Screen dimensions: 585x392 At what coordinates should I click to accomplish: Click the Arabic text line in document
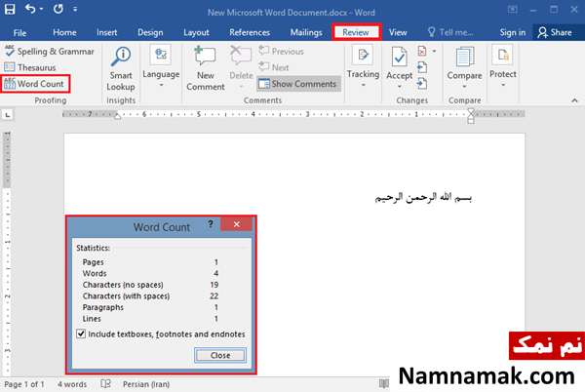tap(423, 197)
